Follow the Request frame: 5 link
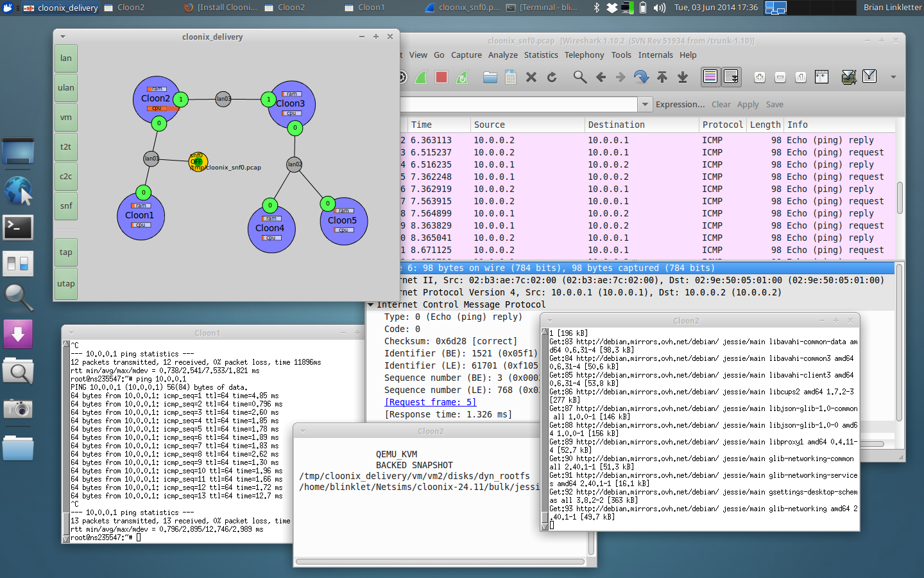The image size is (924, 578). coord(431,402)
